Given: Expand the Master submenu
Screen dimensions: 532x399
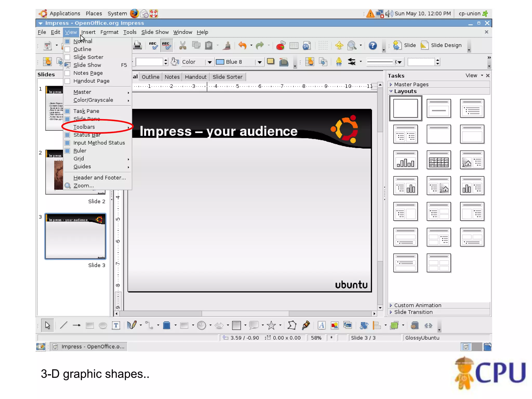Looking at the screenshot, I should point(97,92).
